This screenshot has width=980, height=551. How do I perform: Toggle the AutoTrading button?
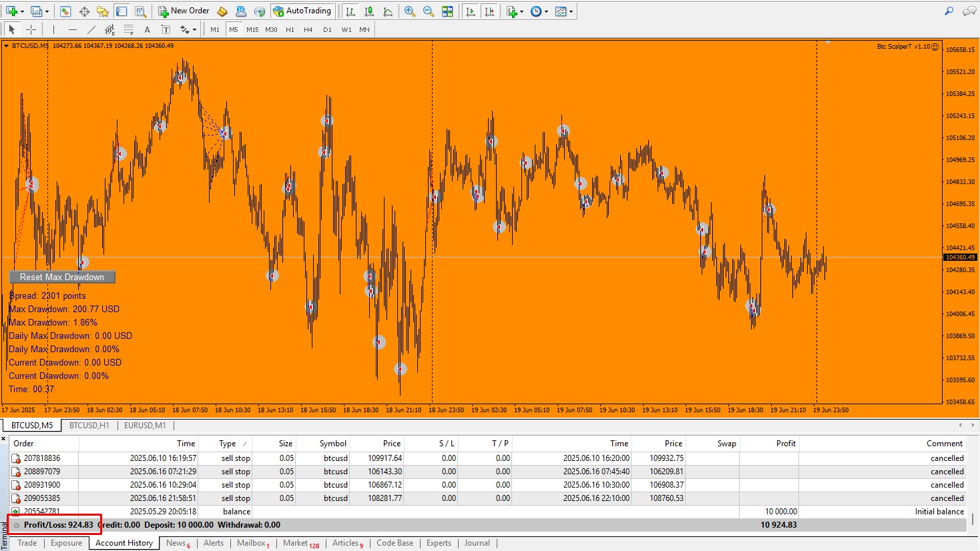click(302, 11)
